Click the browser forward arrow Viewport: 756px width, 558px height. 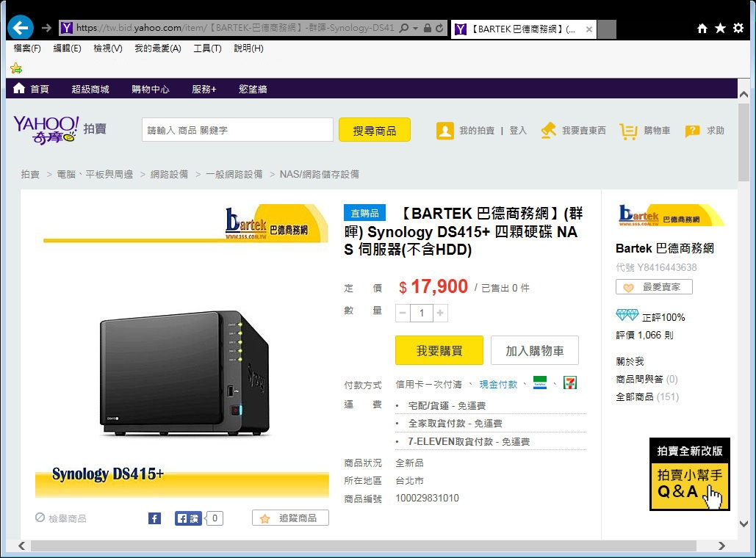(46, 28)
